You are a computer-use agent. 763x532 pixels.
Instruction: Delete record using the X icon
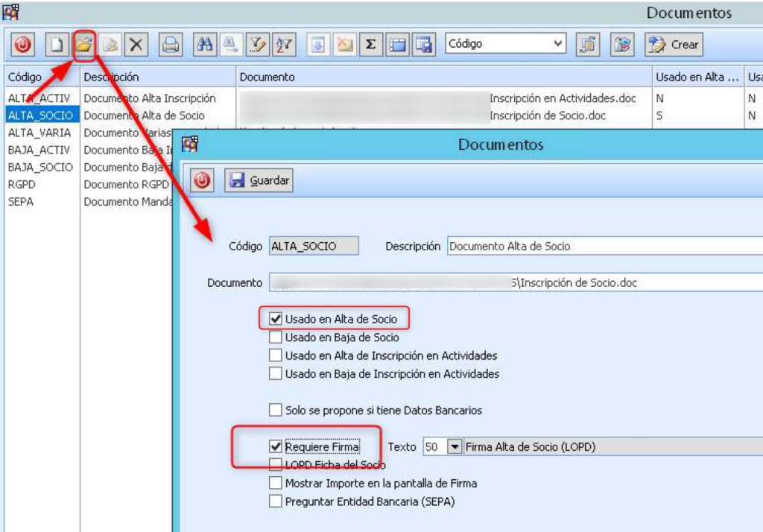coord(136,45)
